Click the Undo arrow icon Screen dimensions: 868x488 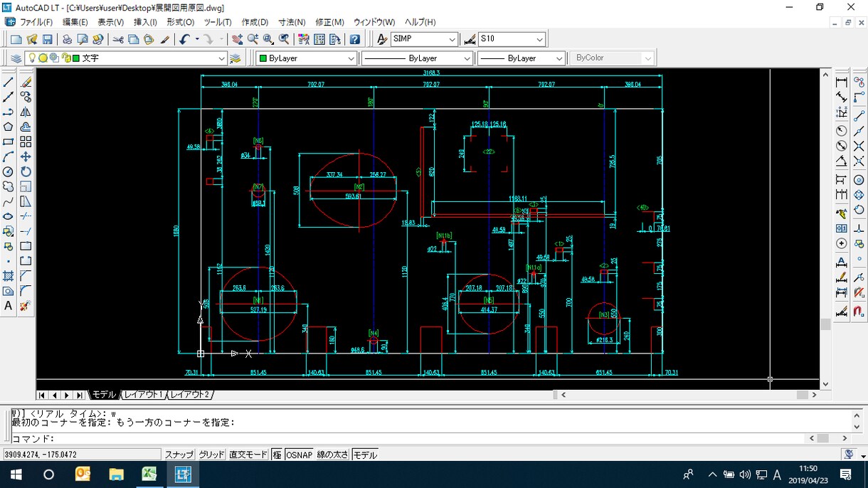(x=185, y=39)
